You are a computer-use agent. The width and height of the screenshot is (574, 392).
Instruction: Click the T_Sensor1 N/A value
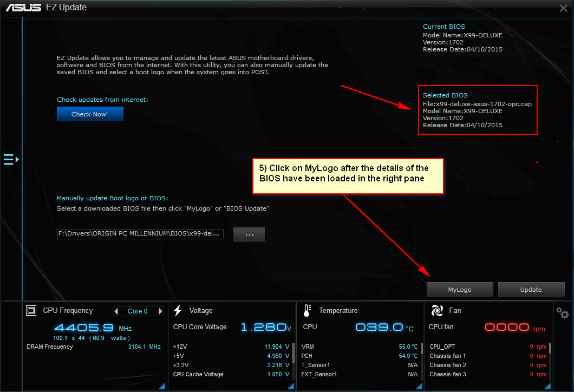413,365
